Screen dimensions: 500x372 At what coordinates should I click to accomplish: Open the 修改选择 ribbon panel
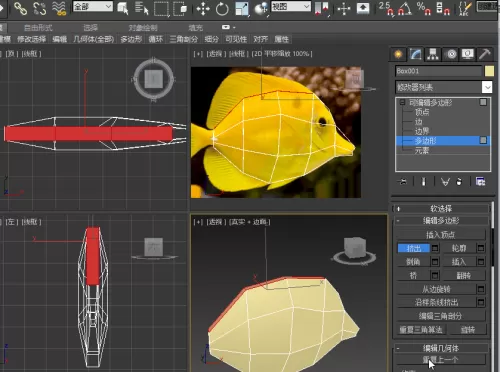(32, 39)
